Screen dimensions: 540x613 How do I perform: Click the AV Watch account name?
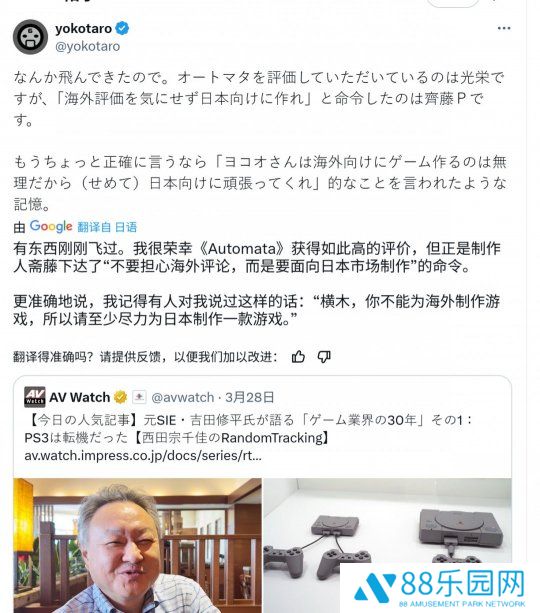click(x=80, y=397)
